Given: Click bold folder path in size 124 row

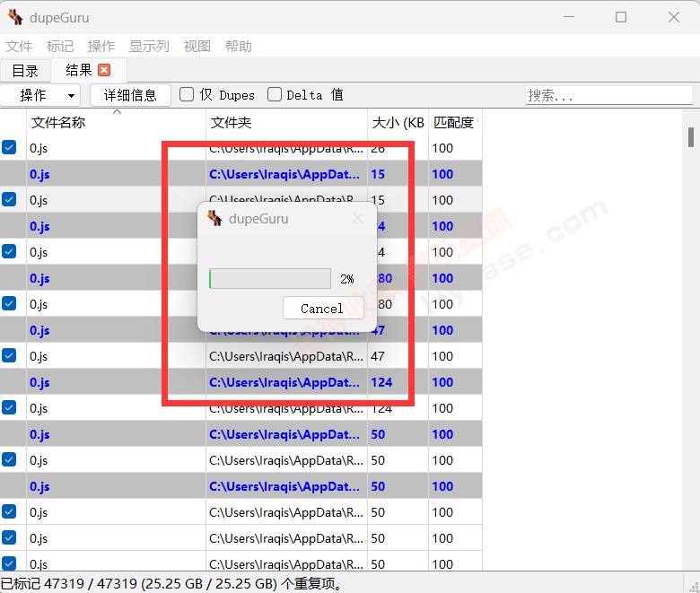Looking at the screenshot, I should (284, 382).
